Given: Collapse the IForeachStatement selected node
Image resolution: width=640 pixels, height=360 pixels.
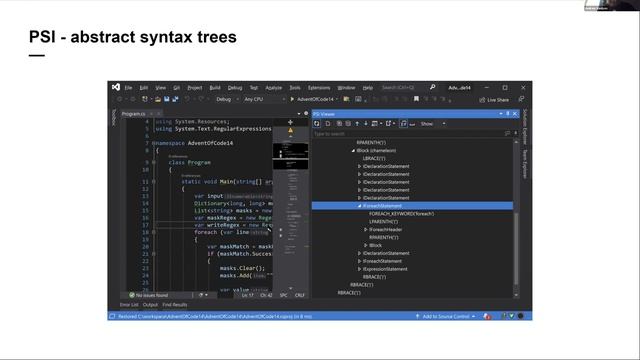Looking at the screenshot, I should click(359, 206).
